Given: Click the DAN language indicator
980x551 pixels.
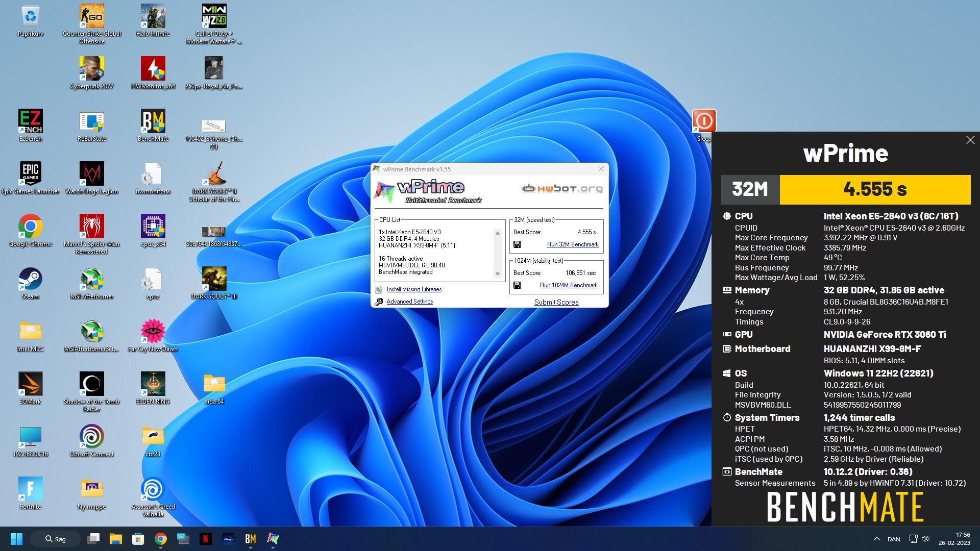Looking at the screenshot, I should [894, 539].
